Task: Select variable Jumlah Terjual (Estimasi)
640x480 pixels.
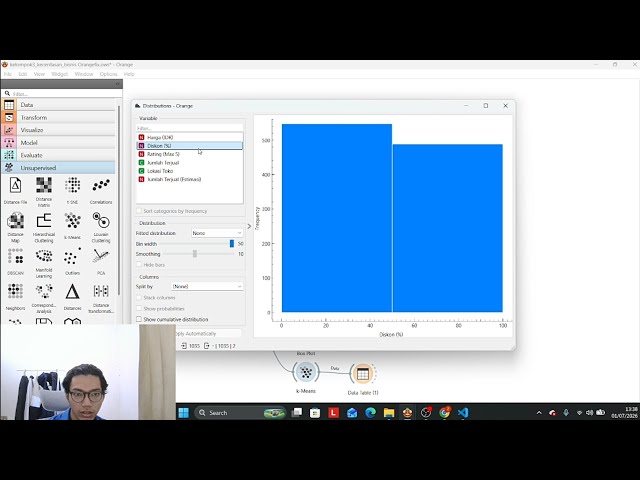Action: coord(190,180)
